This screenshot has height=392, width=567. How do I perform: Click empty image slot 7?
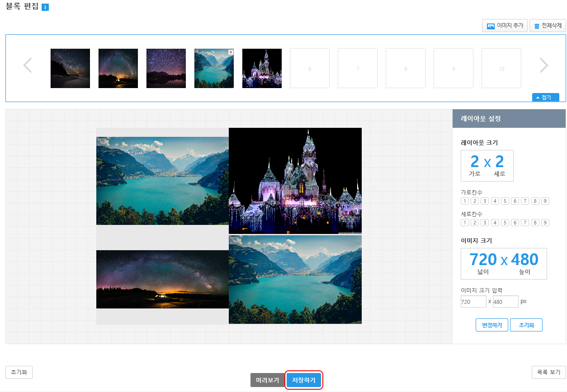tap(358, 68)
